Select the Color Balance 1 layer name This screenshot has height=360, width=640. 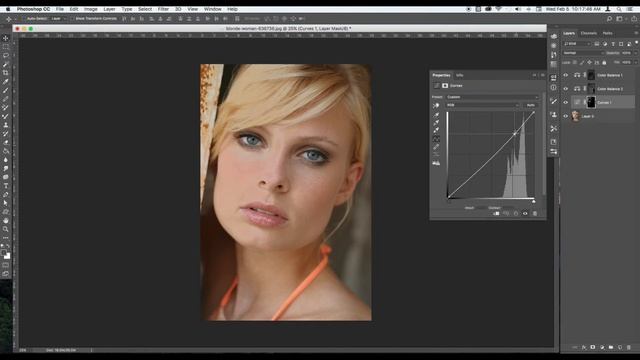click(610, 75)
